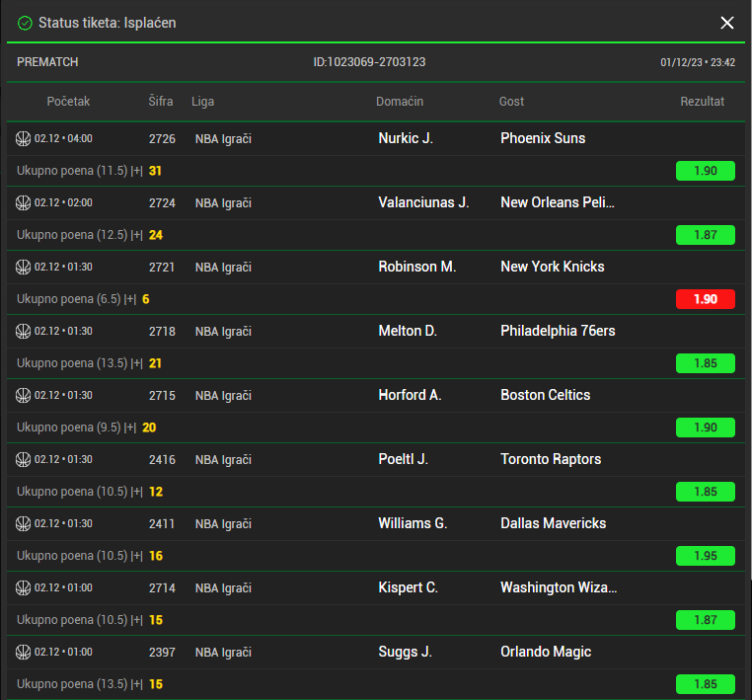Click basketball icon in Horford A. row
The height and width of the screenshot is (700, 752).
tap(23, 395)
